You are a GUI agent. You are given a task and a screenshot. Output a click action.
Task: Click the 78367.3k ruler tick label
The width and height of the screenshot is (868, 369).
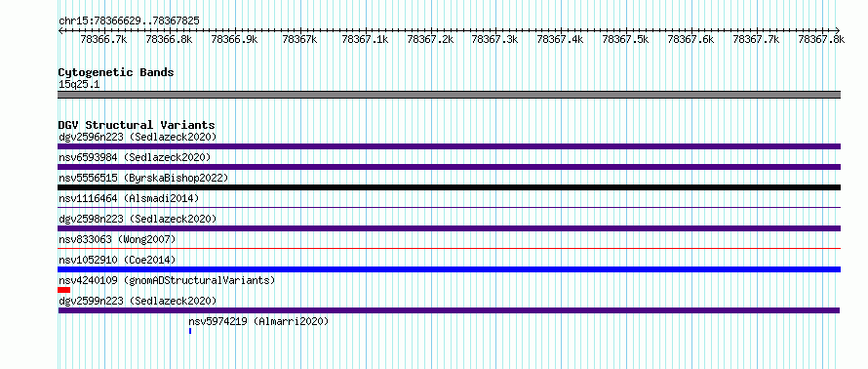494,39
